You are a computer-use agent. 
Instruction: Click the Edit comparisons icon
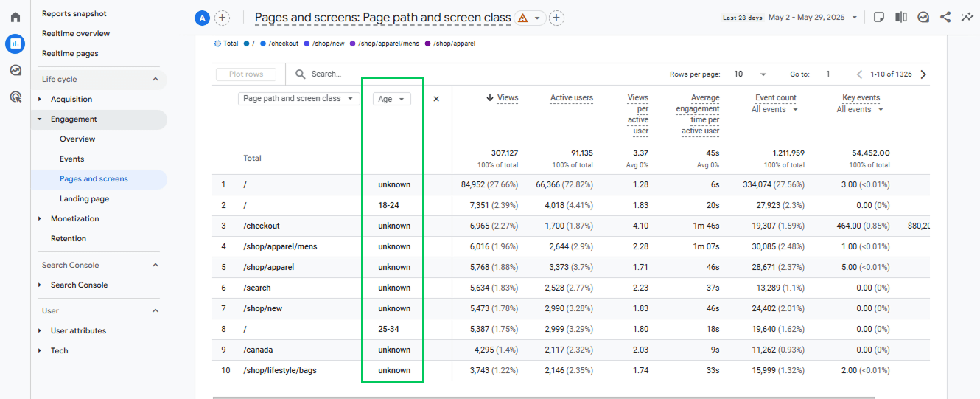[x=901, y=17]
